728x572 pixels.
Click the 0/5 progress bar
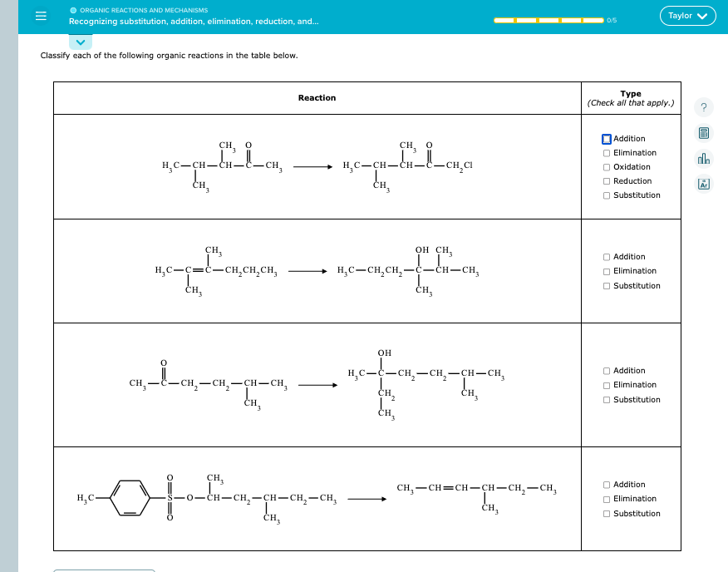tap(548, 18)
